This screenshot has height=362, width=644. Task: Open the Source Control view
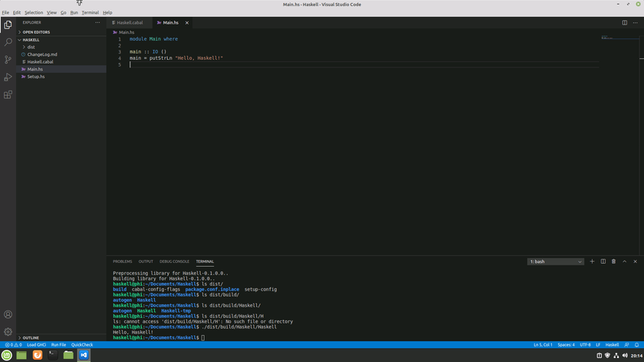click(x=8, y=60)
